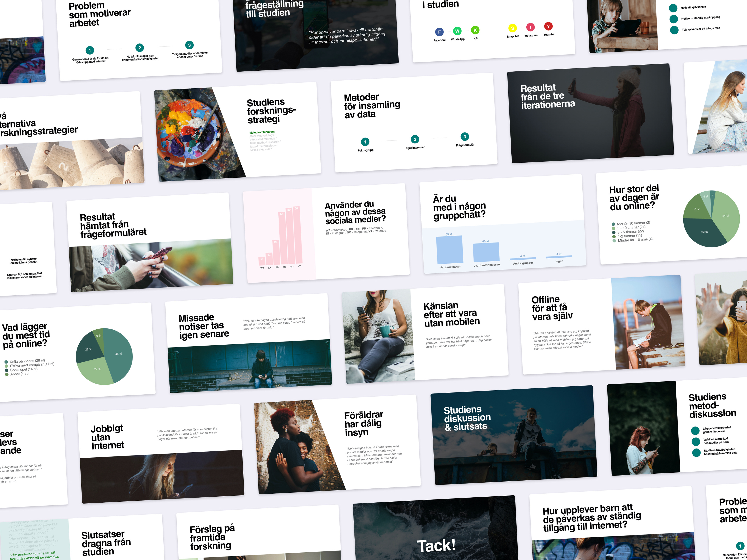Click the Frågeformulär step 3 circle
This screenshot has width=747, height=560.
[464, 137]
